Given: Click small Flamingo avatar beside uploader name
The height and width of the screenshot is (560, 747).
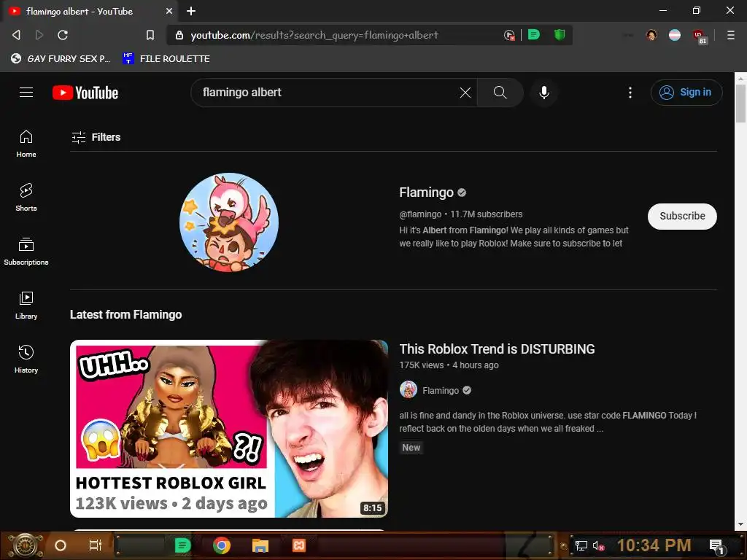Looking at the screenshot, I should 409,390.
